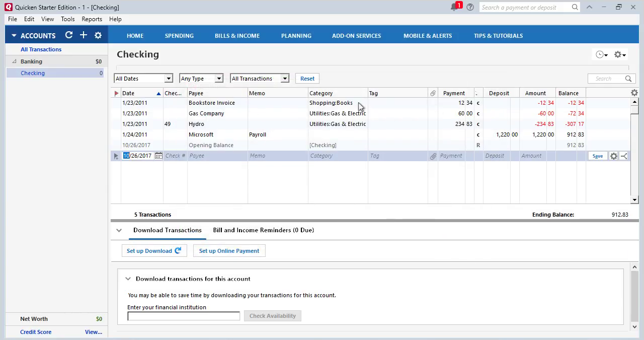
Task: Click Set up Download button
Action: pyautogui.click(x=154, y=251)
